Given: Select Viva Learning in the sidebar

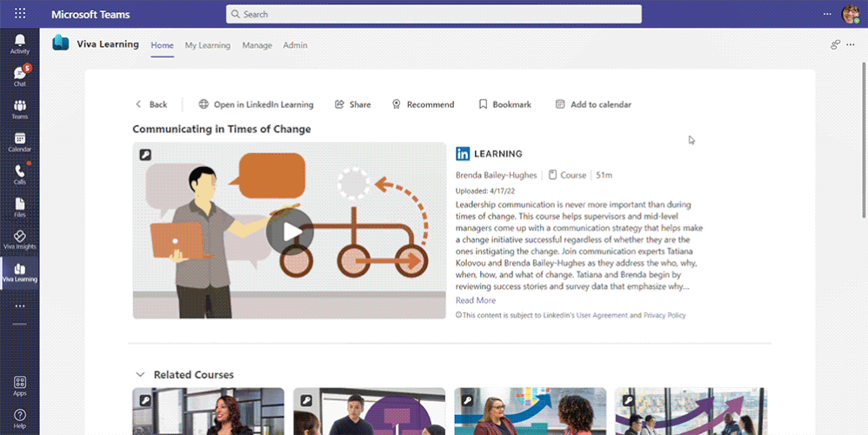Looking at the screenshot, I should [20, 272].
